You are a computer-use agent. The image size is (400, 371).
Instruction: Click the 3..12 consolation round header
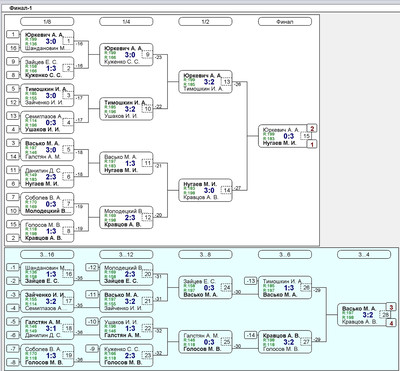(x=126, y=255)
